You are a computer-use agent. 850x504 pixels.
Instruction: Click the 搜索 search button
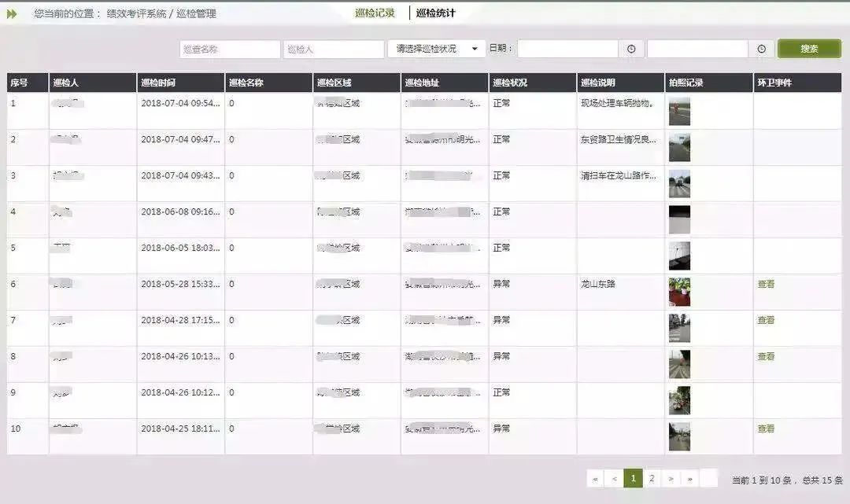click(x=808, y=48)
